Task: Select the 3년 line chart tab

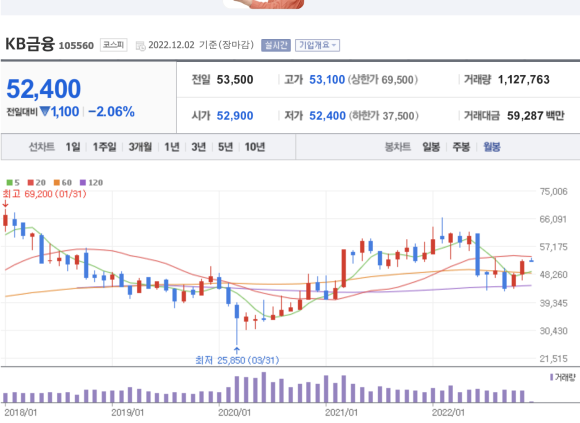Action: point(199,147)
